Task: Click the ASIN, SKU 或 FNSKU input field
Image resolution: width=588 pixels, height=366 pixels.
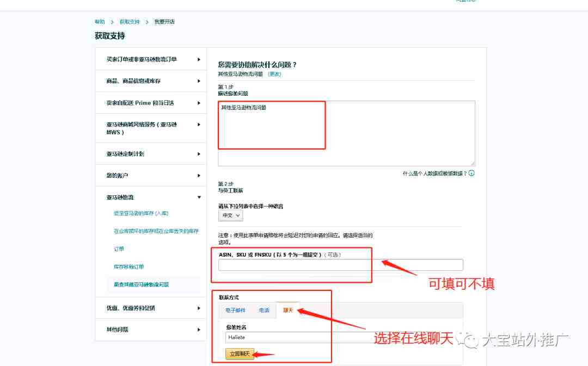Action: coord(340,265)
